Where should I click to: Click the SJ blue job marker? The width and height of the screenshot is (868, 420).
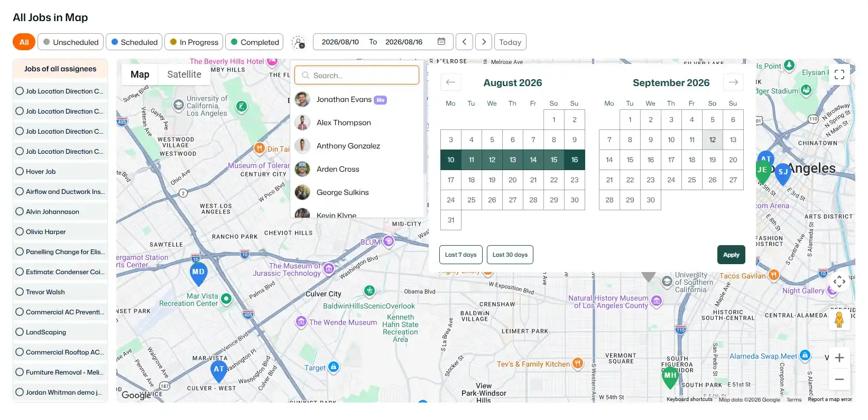point(783,173)
